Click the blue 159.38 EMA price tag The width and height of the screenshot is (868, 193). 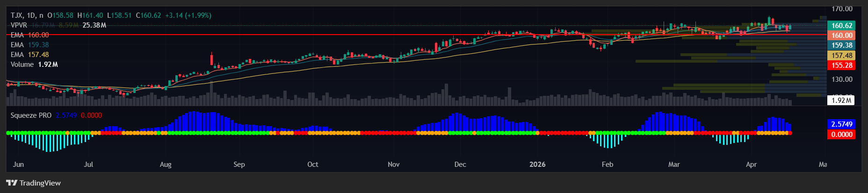(841, 45)
